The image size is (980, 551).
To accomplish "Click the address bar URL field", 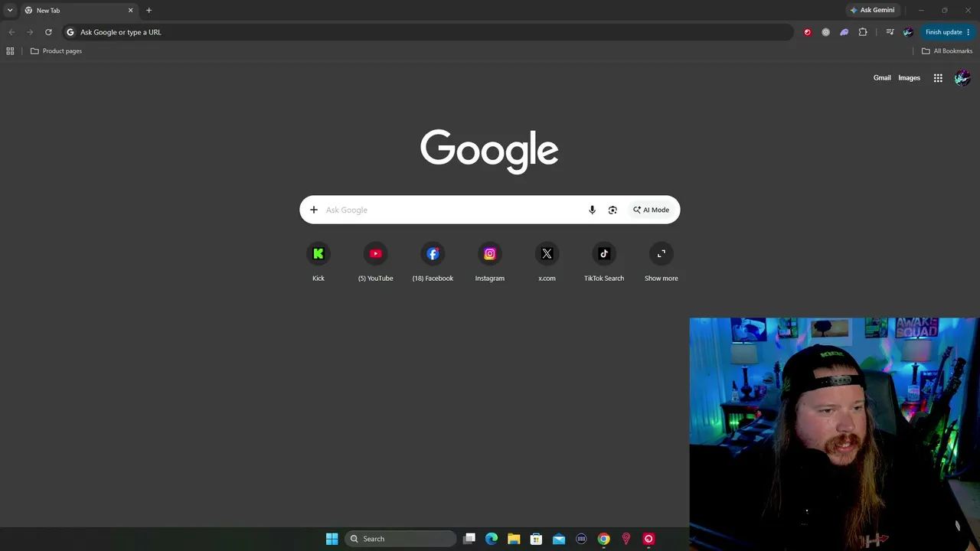I will coord(429,32).
